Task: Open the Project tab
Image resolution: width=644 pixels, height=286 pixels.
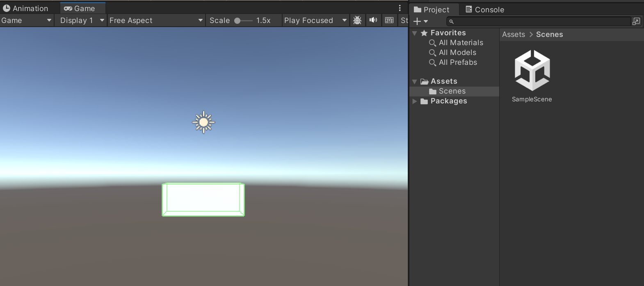Action: [434, 9]
